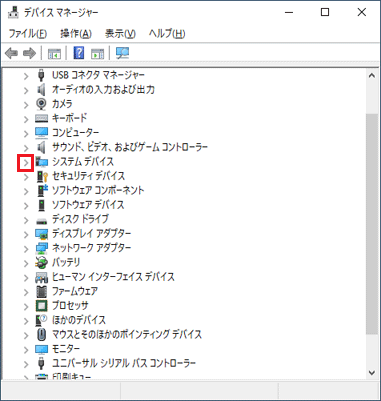Expand the ディスク ドライブ category

coord(26,220)
